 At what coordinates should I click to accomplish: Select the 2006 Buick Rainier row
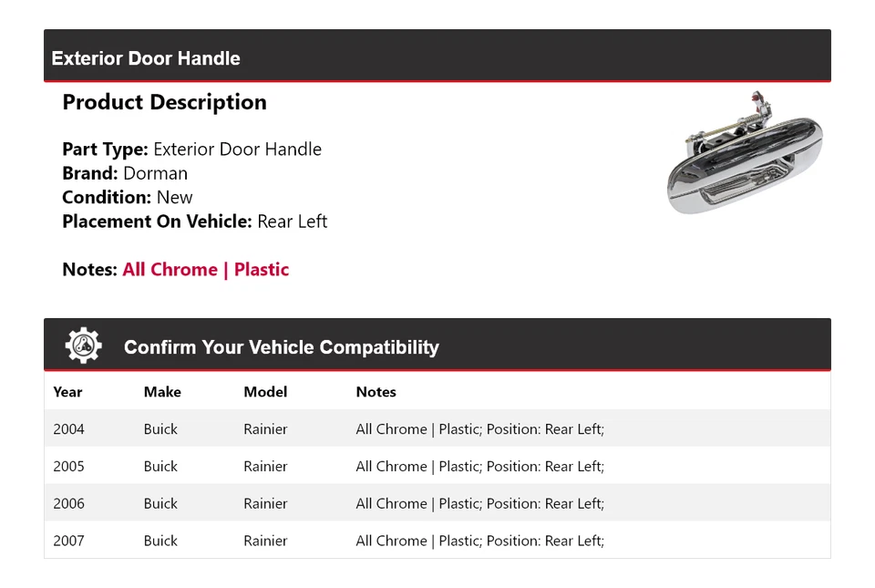coord(437,503)
